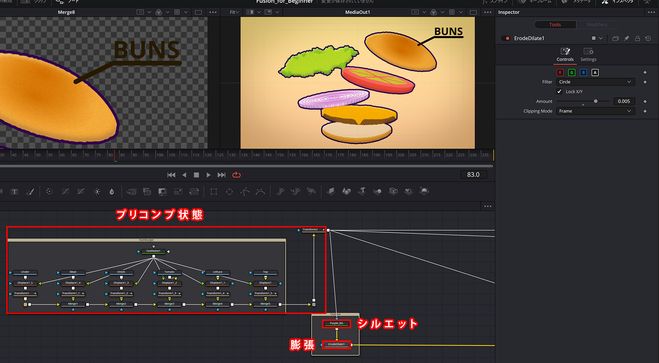Switch to the Settings tab in Inspector

pyautogui.click(x=588, y=55)
